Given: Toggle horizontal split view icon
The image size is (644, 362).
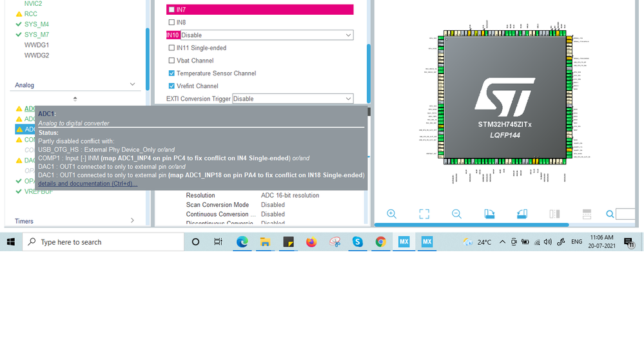Looking at the screenshot, I should pyautogui.click(x=587, y=214).
